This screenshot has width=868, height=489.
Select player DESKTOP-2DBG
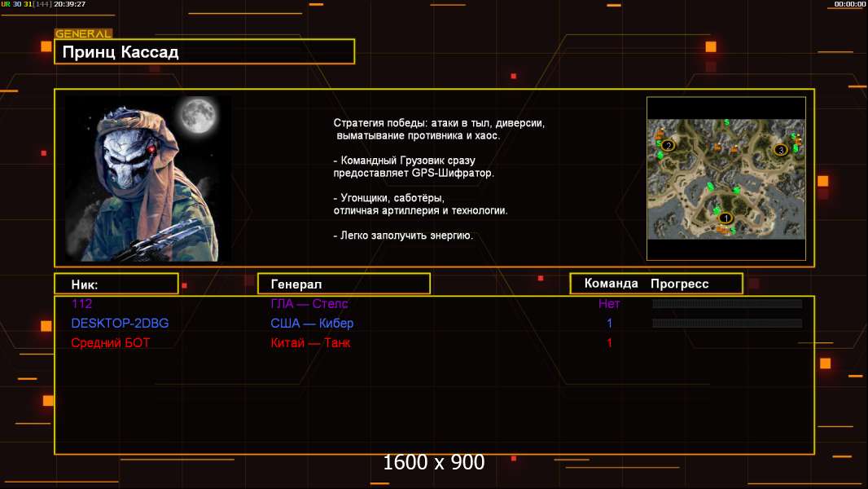coord(120,323)
